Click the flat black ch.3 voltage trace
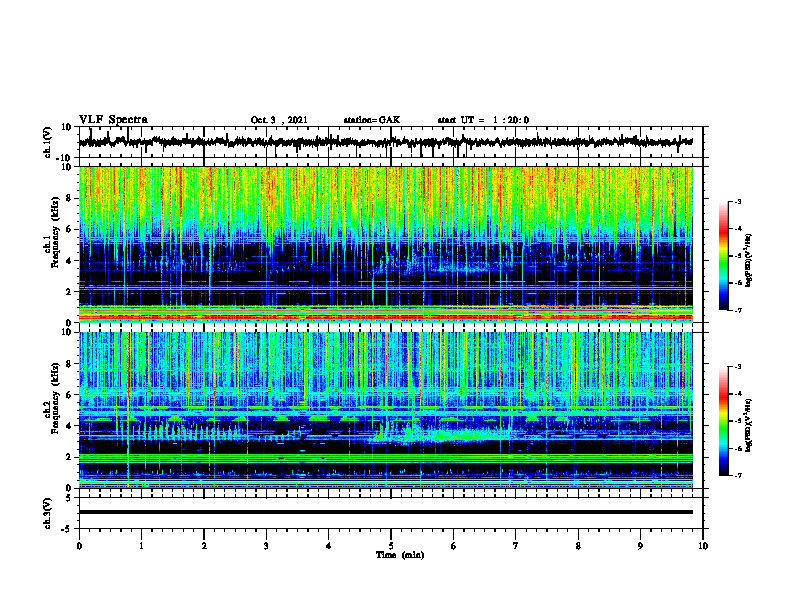The image size is (792, 612). click(386, 512)
